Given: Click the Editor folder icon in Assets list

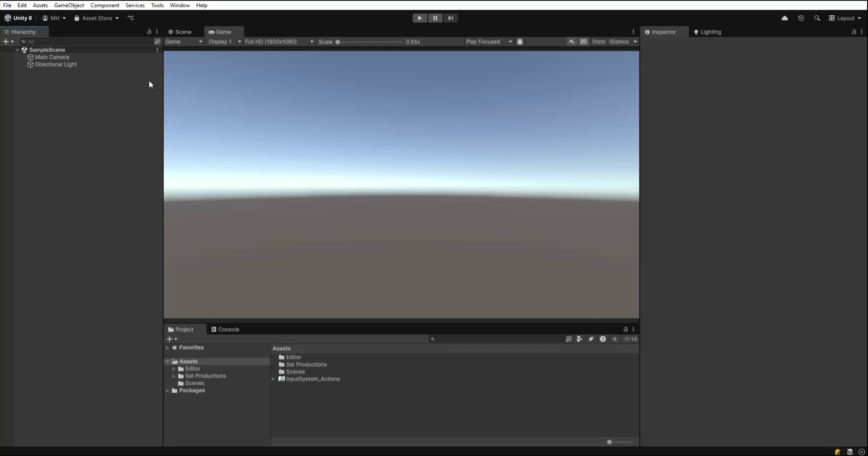Looking at the screenshot, I should [x=281, y=357].
